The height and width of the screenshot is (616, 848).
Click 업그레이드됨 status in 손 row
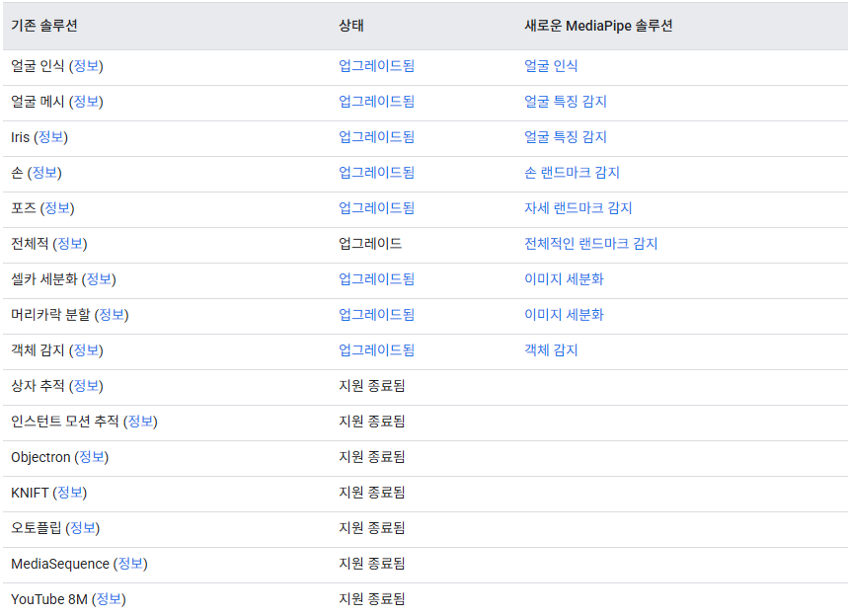pyautogui.click(x=376, y=173)
